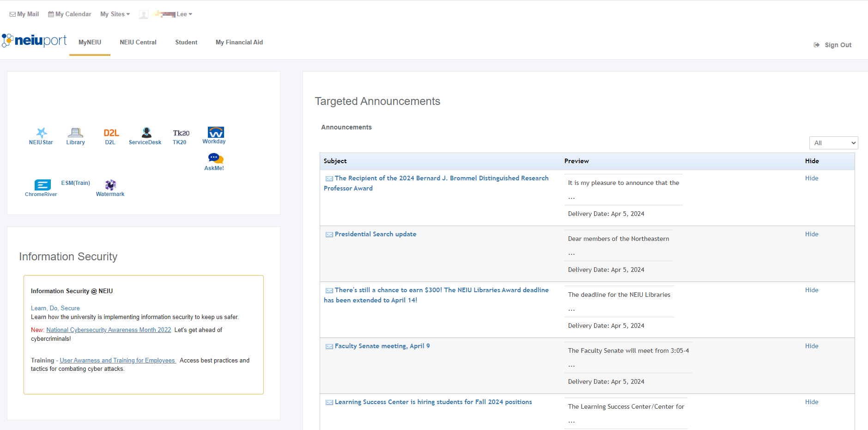The image size is (868, 430).
Task: Expand the My Sites dropdown
Action: pos(115,14)
